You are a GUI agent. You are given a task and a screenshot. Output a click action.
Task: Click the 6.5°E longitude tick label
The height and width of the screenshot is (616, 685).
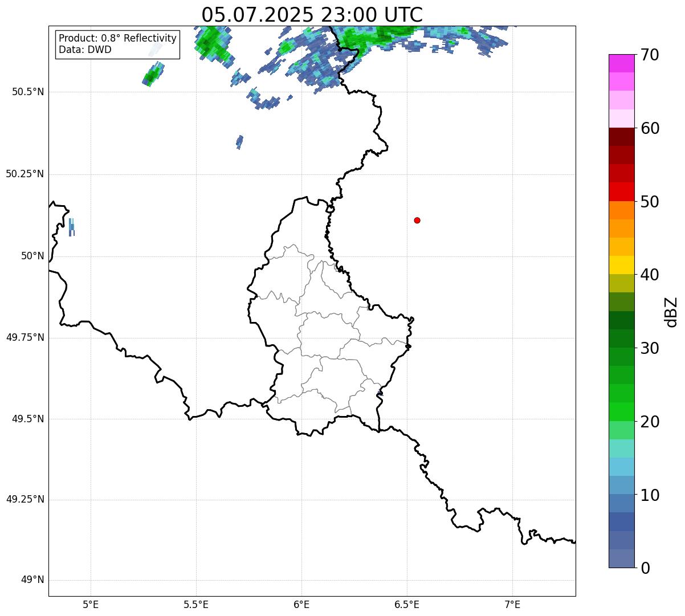[x=407, y=604]
